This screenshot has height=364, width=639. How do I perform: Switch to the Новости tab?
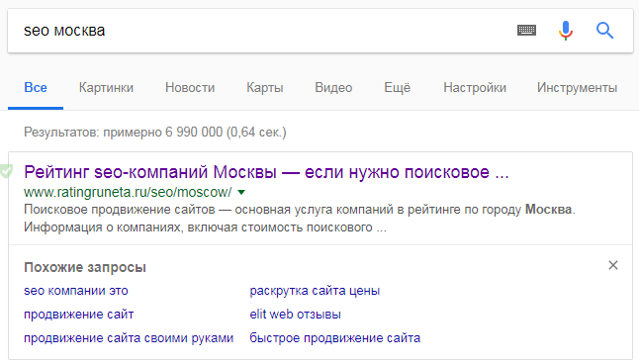coord(190,87)
